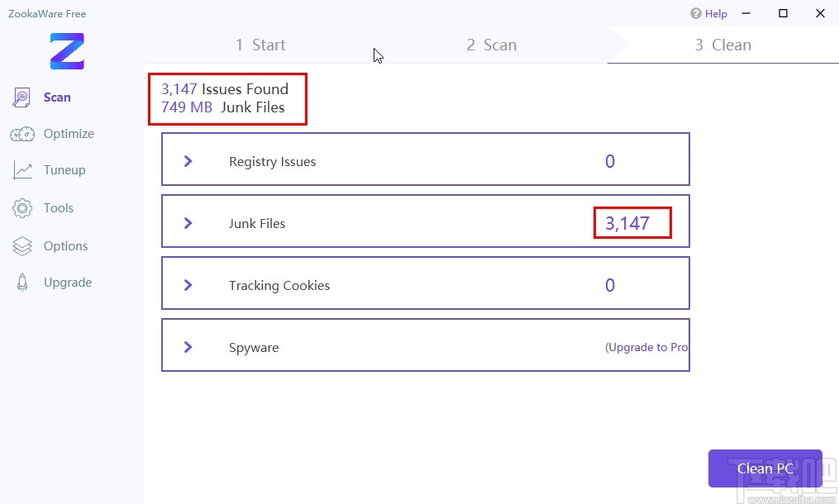Minimize the ZookaWare window
The height and width of the screenshot is (504, 839).
(746, 13)
